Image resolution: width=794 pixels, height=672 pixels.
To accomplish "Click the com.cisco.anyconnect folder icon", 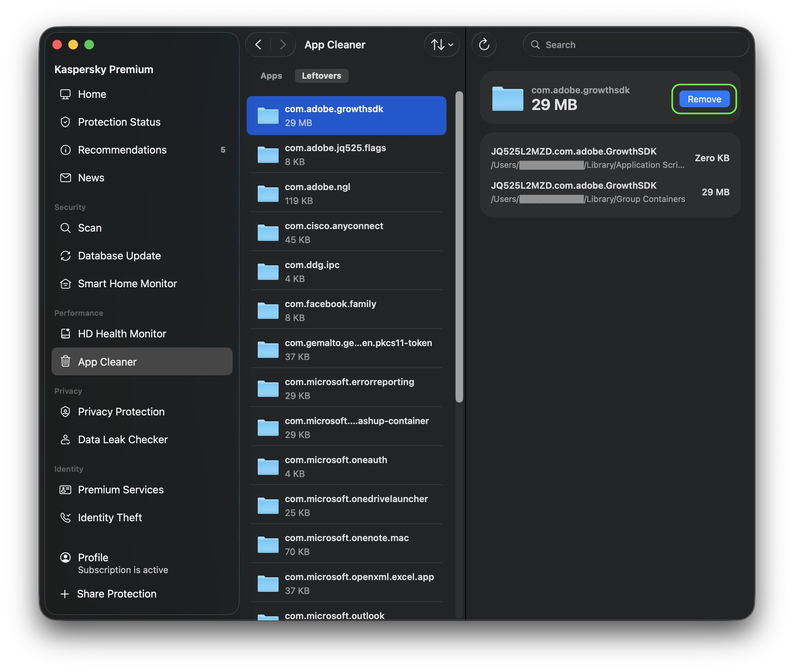I will click(x=268, y=232).
